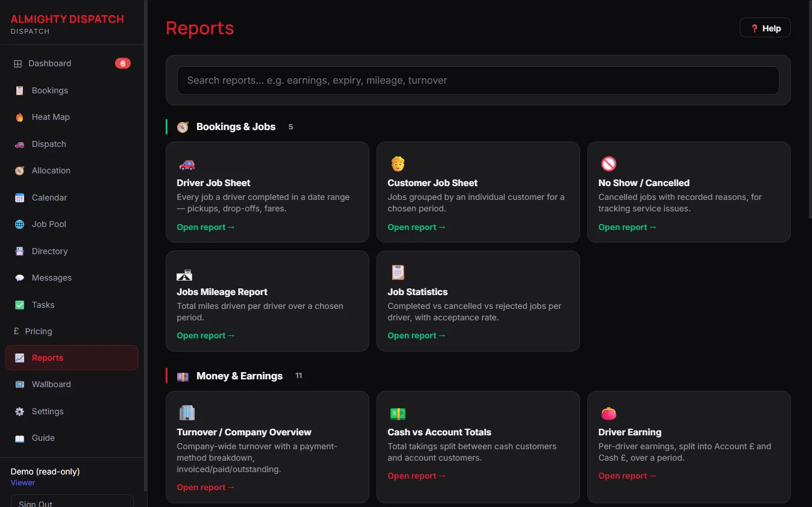Click the Bookings clipboard icon
This screenshot has width=812, height=507.
(x=20, y=90)
